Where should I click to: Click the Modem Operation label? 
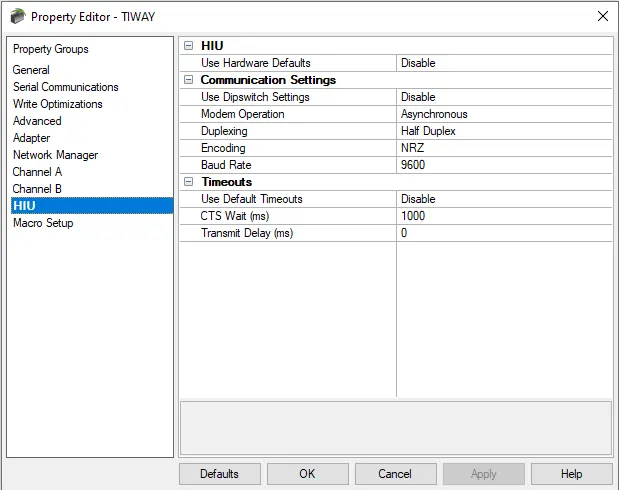(x=242, y=114)
